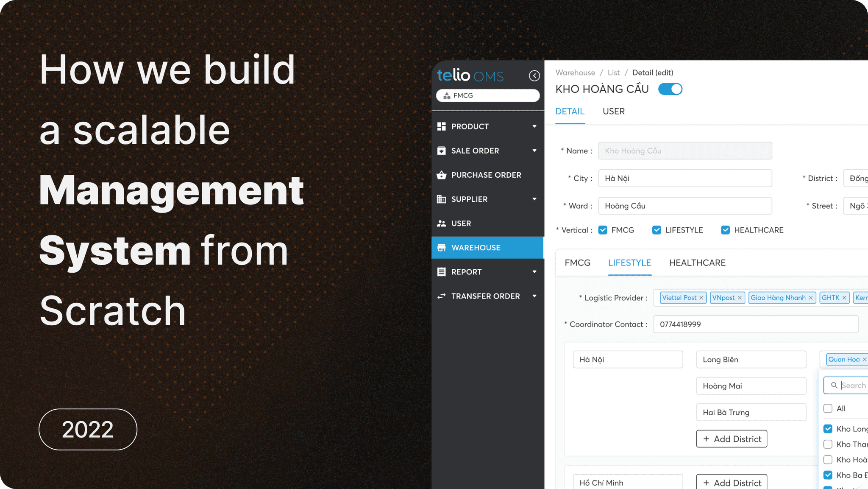Disable the Kho Hoàng Cầu warehouse toggle
Viewport: 868px width, 489px height.
670,89
